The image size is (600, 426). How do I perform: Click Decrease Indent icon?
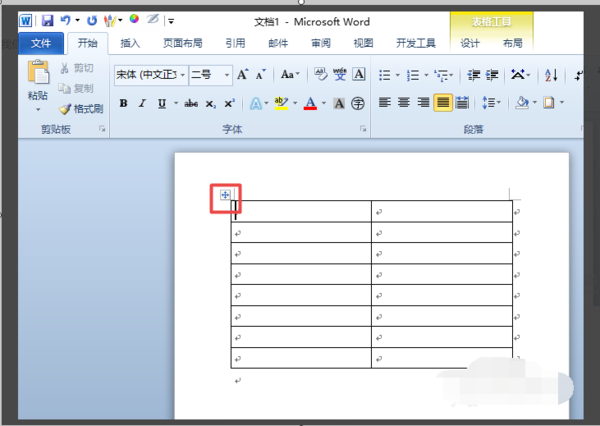474,75
